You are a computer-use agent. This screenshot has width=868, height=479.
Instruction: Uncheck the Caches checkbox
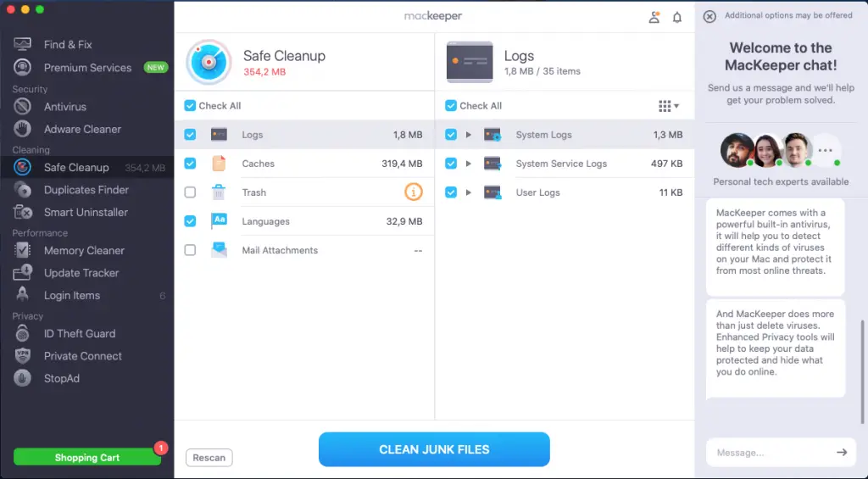point(190,164)
